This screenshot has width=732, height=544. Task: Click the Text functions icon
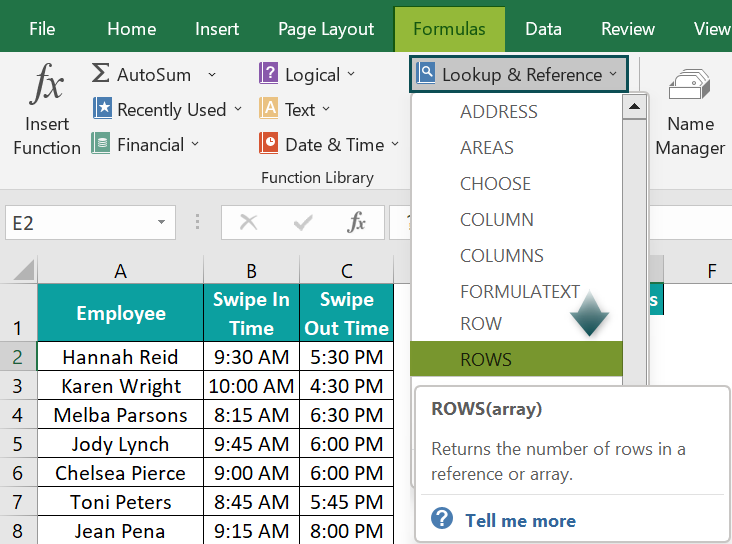(x=268, y=108)
